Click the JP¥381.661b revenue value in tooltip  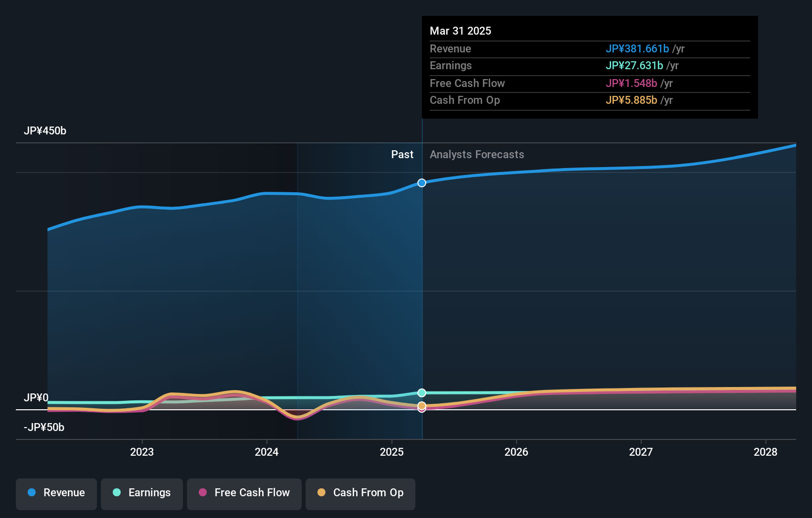pos(638,48)
